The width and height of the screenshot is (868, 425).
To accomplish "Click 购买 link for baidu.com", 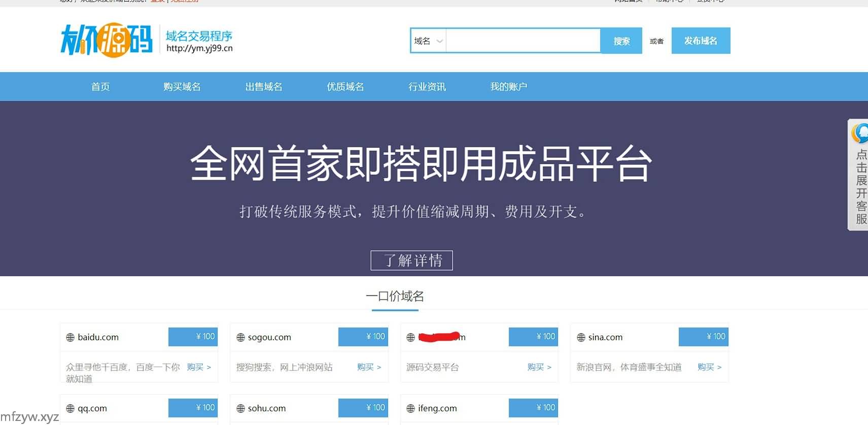I will 199,367.
